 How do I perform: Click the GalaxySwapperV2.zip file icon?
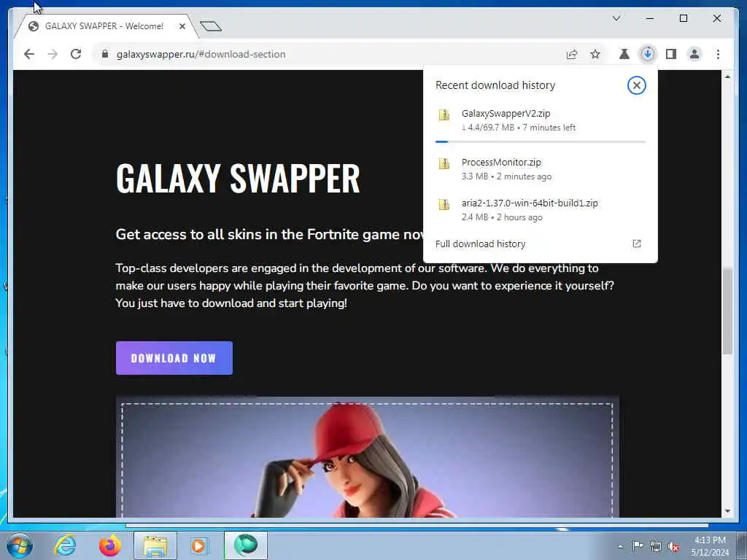444,114
